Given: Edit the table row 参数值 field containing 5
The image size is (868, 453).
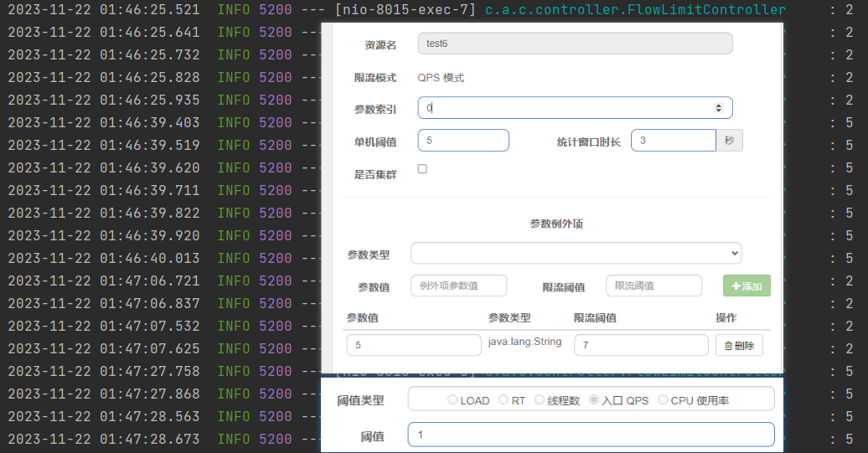Looking at the screenshot, I should [x=412, y=345].
